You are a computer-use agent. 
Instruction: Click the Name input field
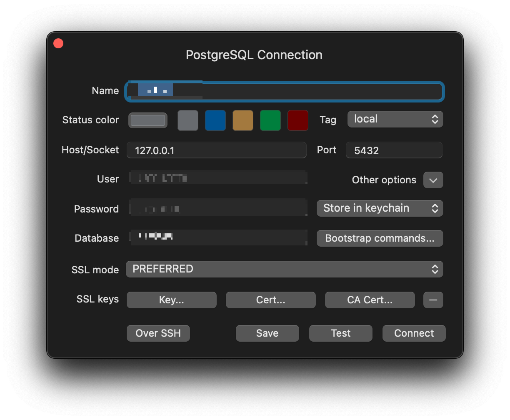(x=285, y=91)
